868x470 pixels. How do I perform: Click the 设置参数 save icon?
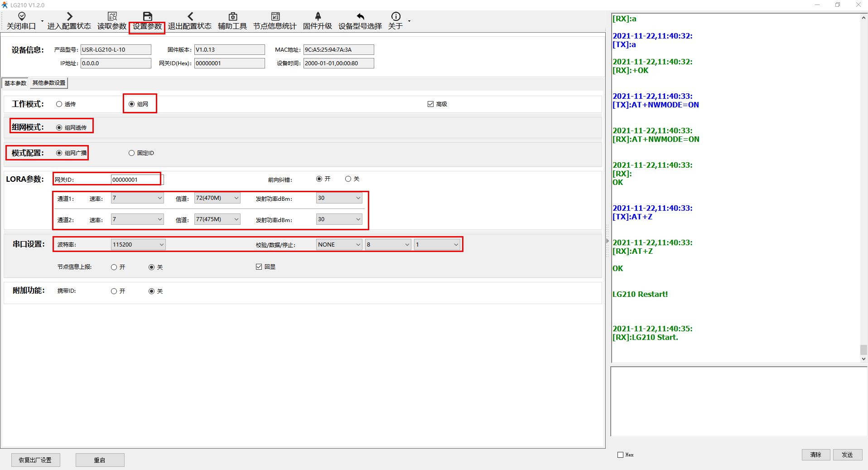147,17
